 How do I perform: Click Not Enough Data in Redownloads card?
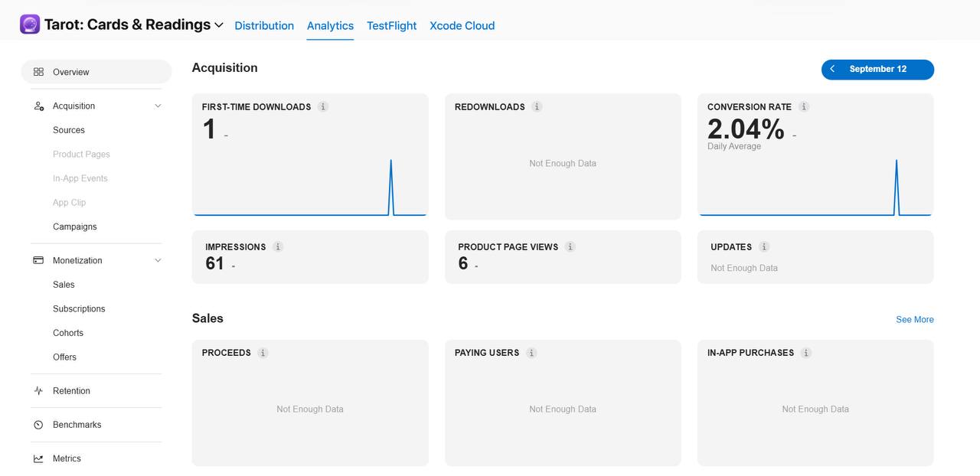click(563, 164)
